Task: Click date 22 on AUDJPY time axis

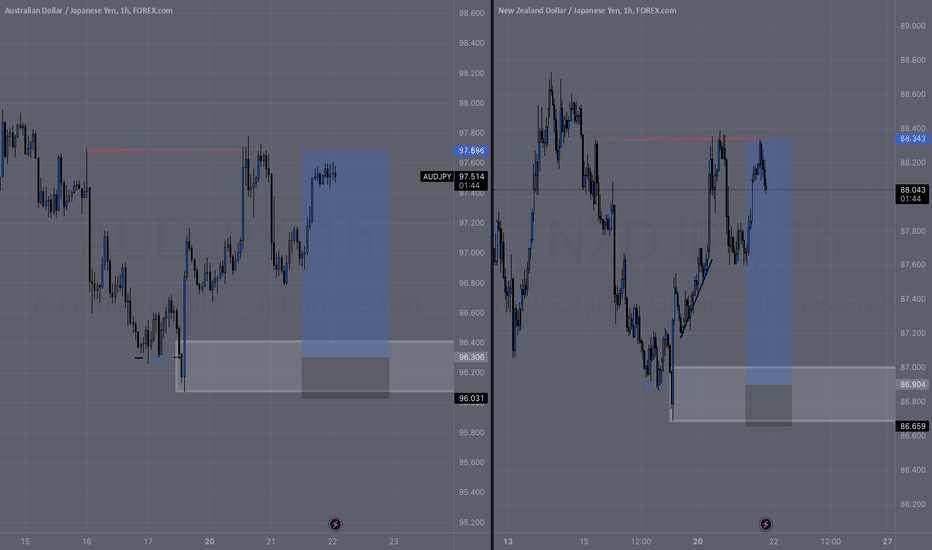Action: pyautogui.click(x=332, y=542)
